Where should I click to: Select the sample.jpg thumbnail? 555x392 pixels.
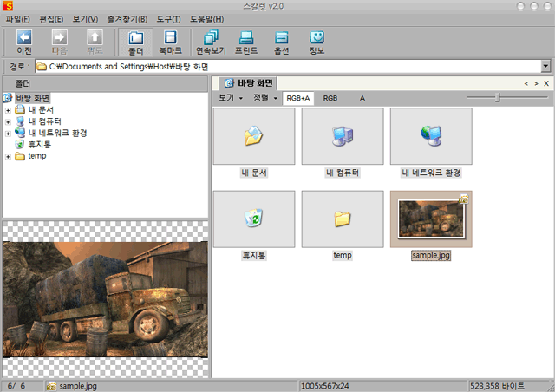431,219
